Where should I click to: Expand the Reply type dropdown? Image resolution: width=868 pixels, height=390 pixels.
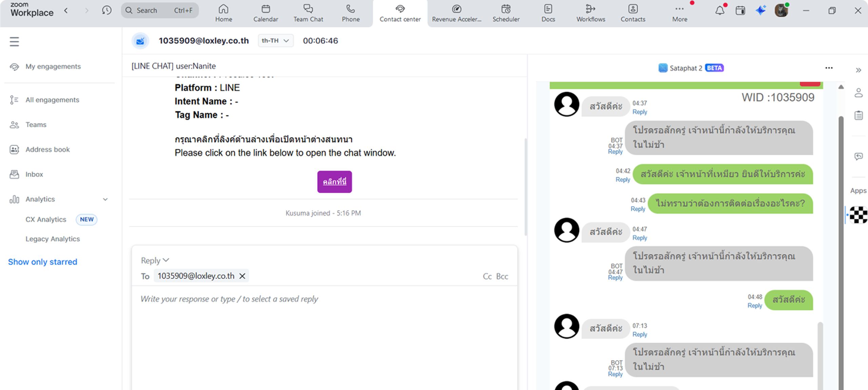point(155,260)
